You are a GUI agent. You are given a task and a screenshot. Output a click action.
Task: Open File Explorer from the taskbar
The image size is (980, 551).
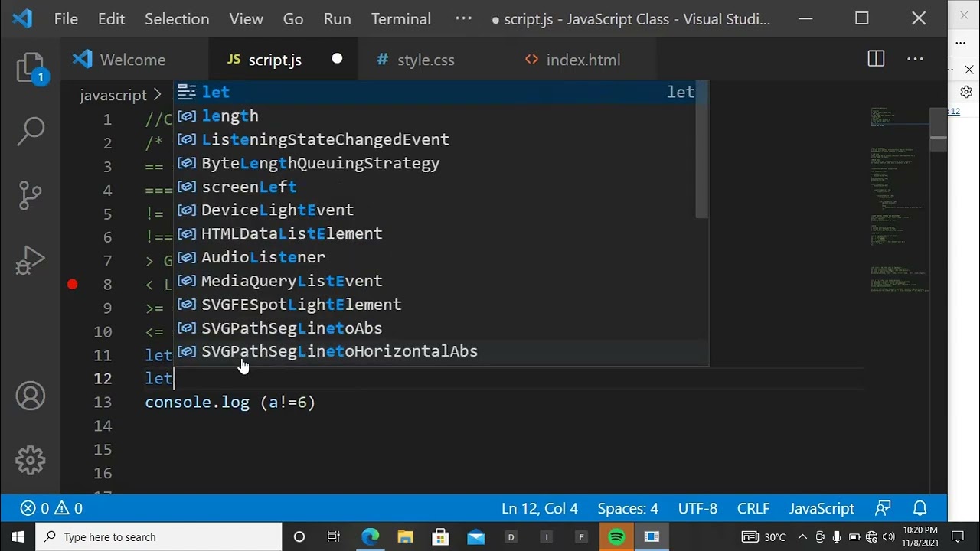pyautogui.click(x=405, y=536)
